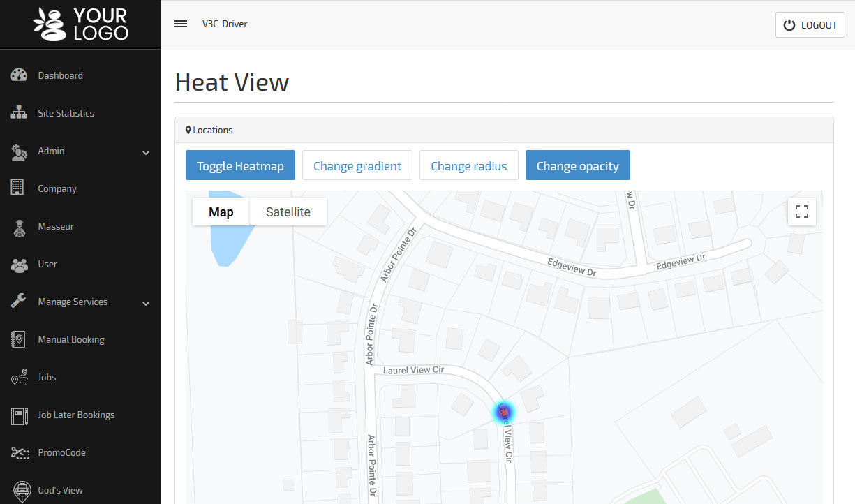Click the God's View car pin icon
Screen dimensions: 855x504
(22, 491)
